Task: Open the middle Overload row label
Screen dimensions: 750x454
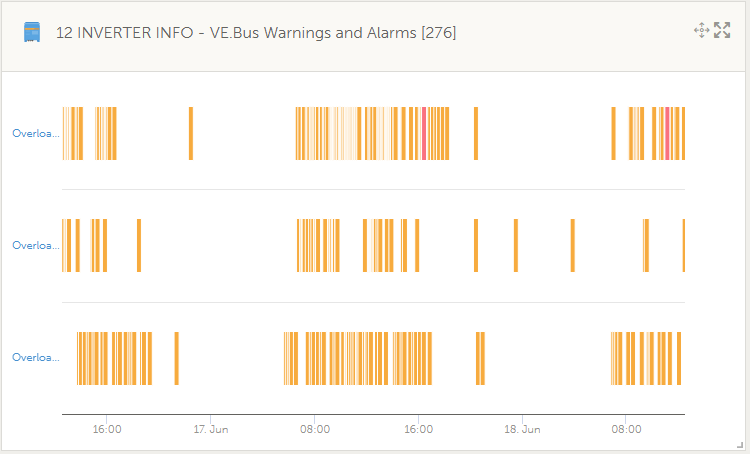Action: tap(35, 245)
